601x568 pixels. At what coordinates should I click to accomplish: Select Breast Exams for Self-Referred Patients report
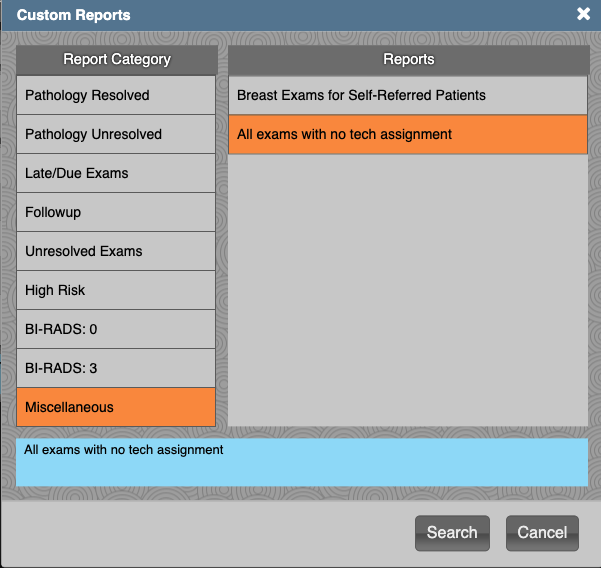tap(408, 95)
